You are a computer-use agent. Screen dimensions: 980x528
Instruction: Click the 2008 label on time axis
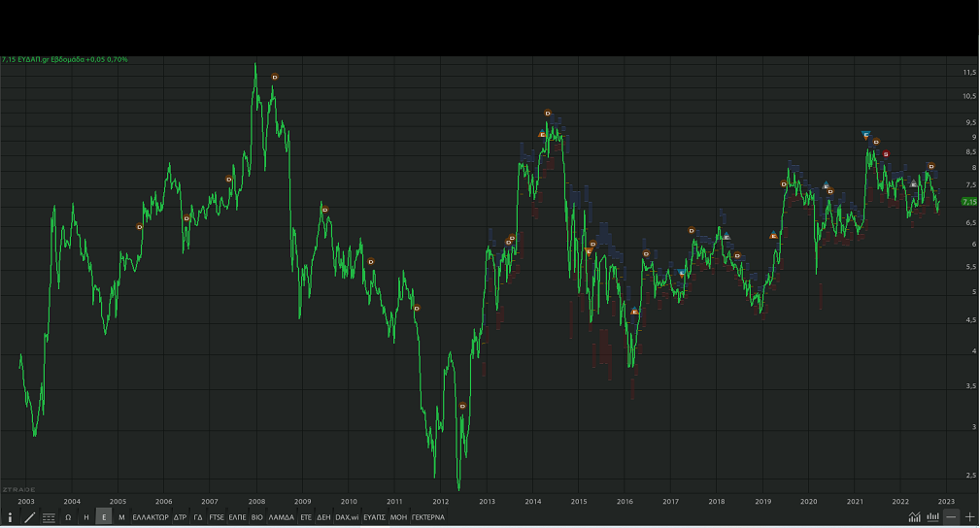point(256,501)
